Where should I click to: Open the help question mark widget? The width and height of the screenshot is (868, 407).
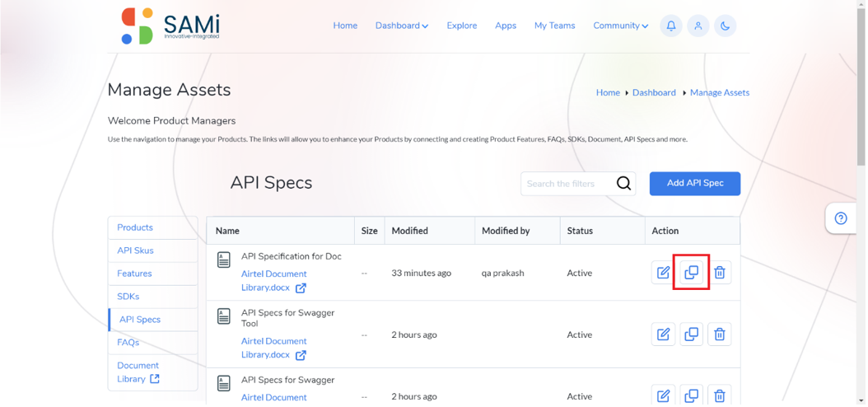coord(841,218)
